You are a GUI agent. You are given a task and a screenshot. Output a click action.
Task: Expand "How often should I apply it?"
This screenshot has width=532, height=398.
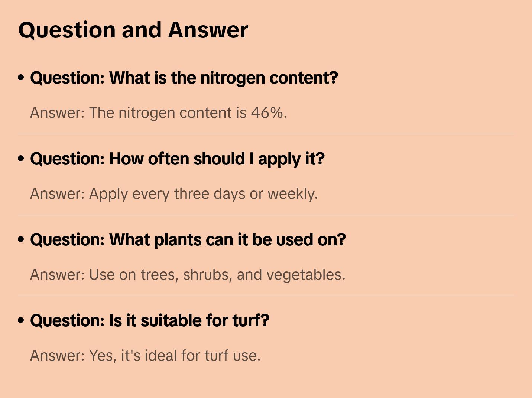[177, 159]
